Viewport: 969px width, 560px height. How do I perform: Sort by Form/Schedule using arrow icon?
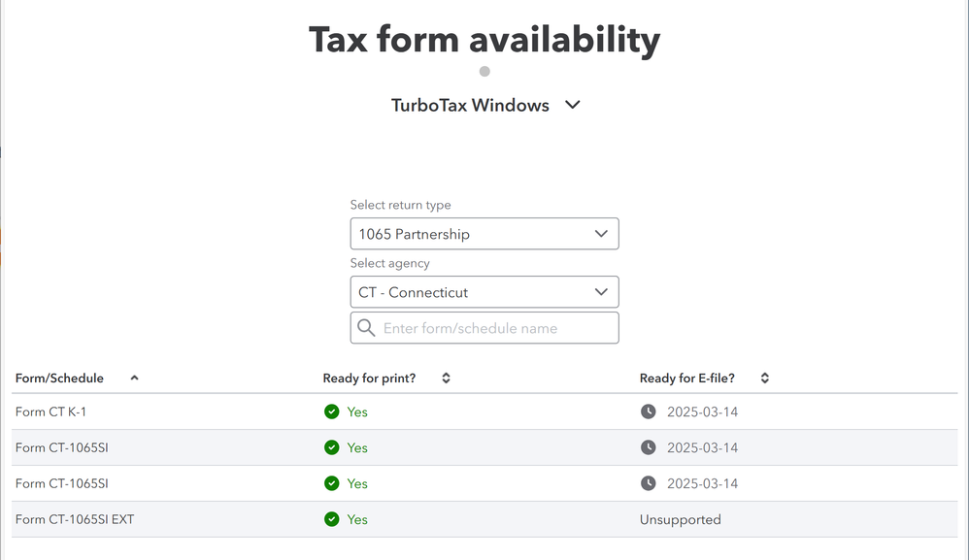coord(134,378)
